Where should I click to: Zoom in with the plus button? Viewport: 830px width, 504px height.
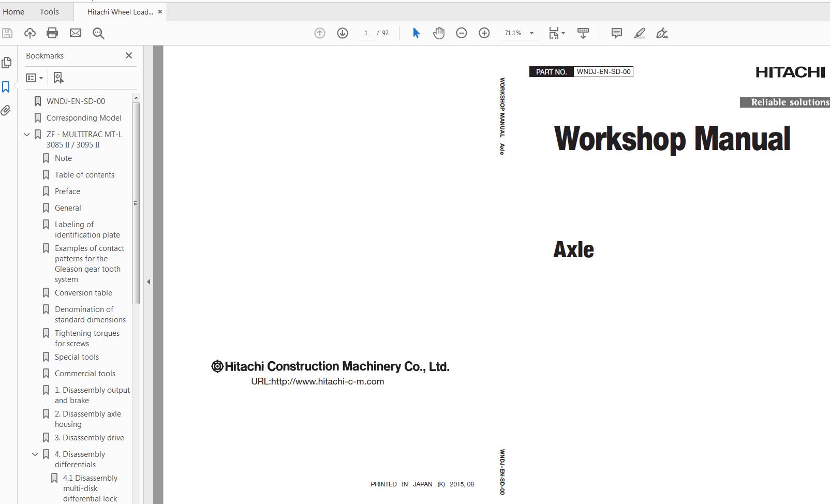click(x=484, y=33)
